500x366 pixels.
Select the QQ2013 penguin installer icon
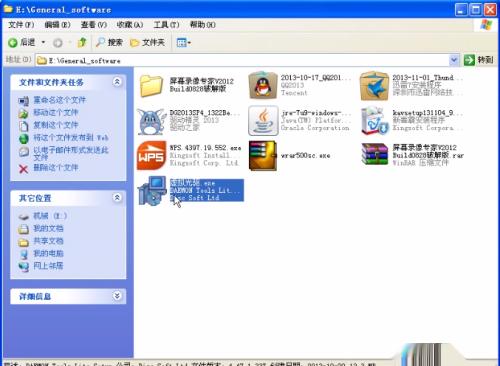263,86
